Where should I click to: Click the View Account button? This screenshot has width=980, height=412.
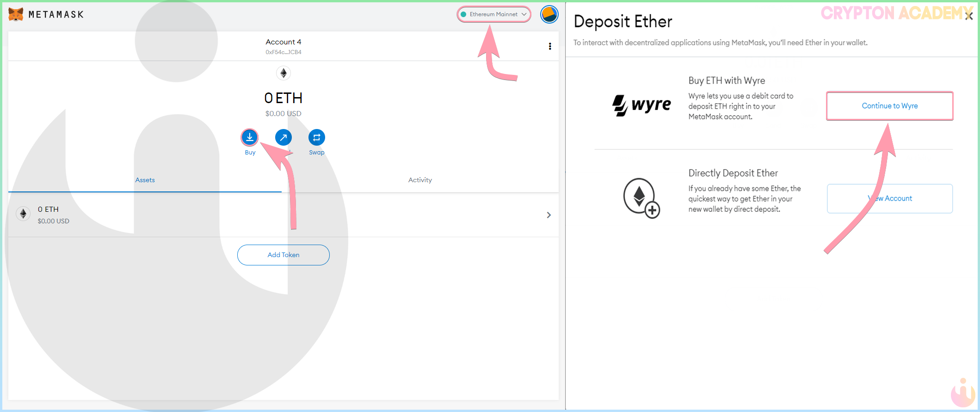click(890, 198)
